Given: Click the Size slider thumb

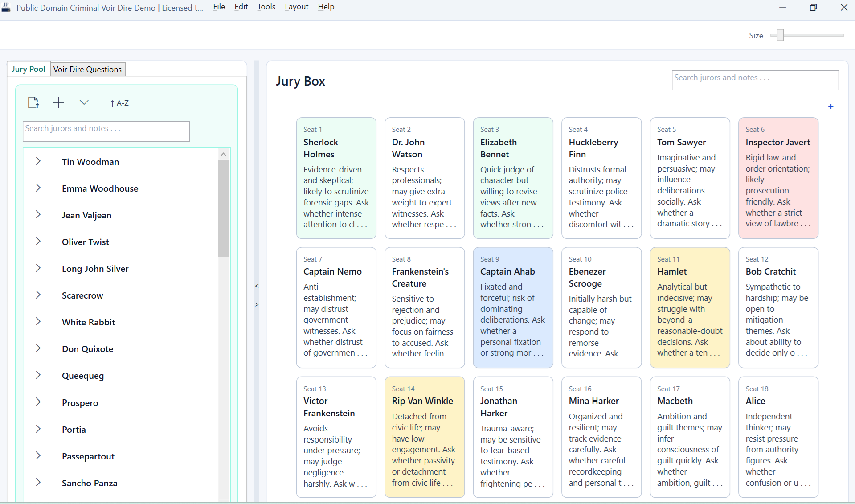Looking at the screenshot, I should coord(780,35).
